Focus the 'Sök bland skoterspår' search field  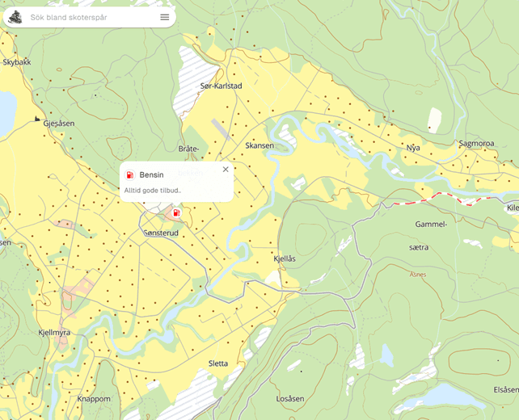coord(89,17)
